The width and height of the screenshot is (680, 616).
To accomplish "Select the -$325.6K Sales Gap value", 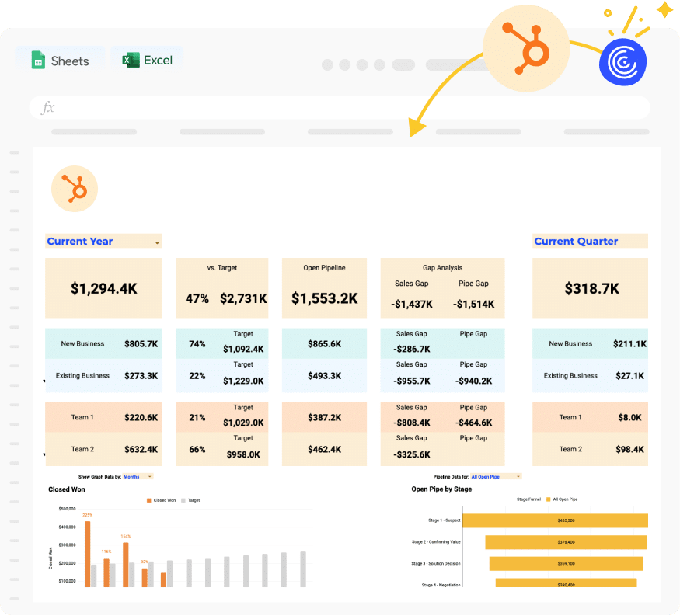I will coord(412,454).
